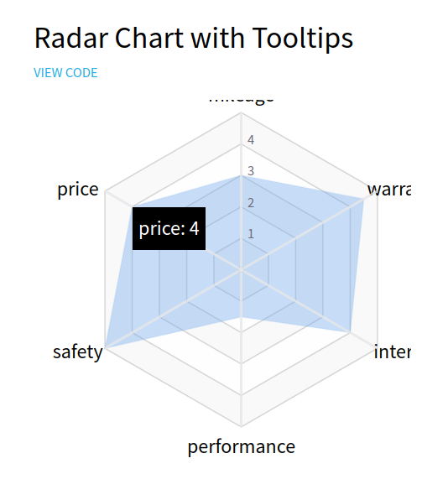Click the performance axis label
Image resolution: width=448 pixels, height=500 pixels.
[x=242, y=447]
